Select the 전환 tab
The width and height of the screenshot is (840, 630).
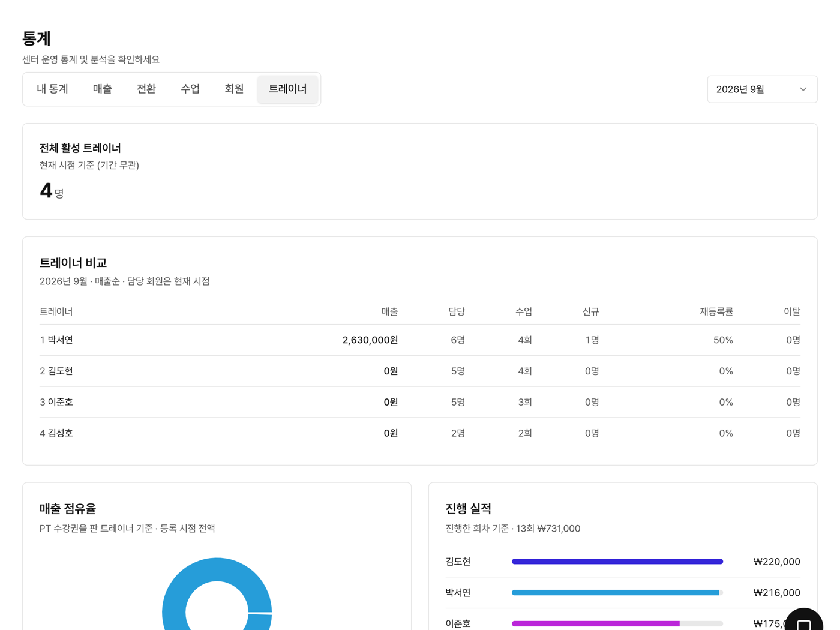pyautogui.click(x=146, y=89)
